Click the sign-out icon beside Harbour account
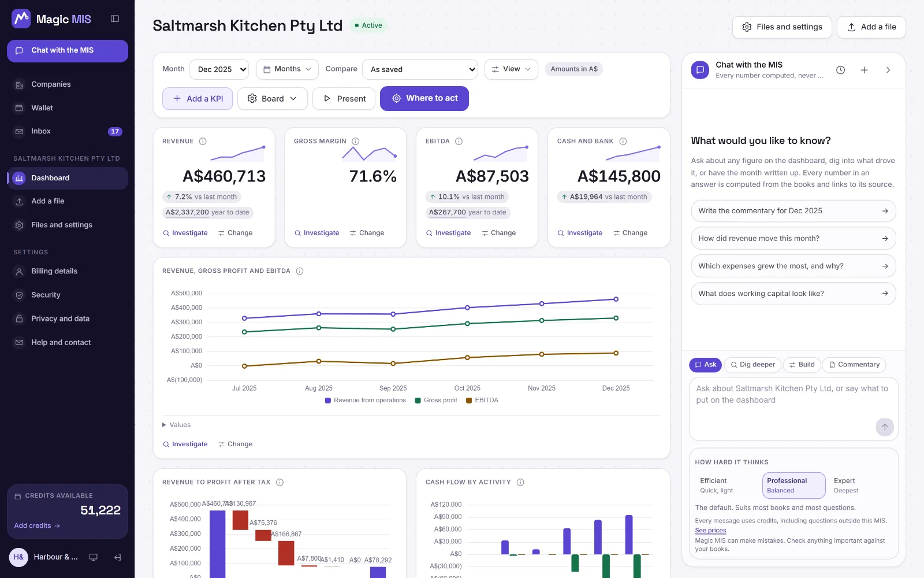Screen dimensions: 924x578 click(118, 557)
